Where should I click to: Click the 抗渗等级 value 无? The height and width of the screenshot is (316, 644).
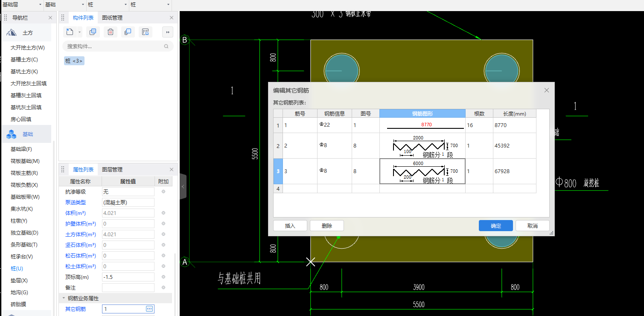[x=128, y=192]
